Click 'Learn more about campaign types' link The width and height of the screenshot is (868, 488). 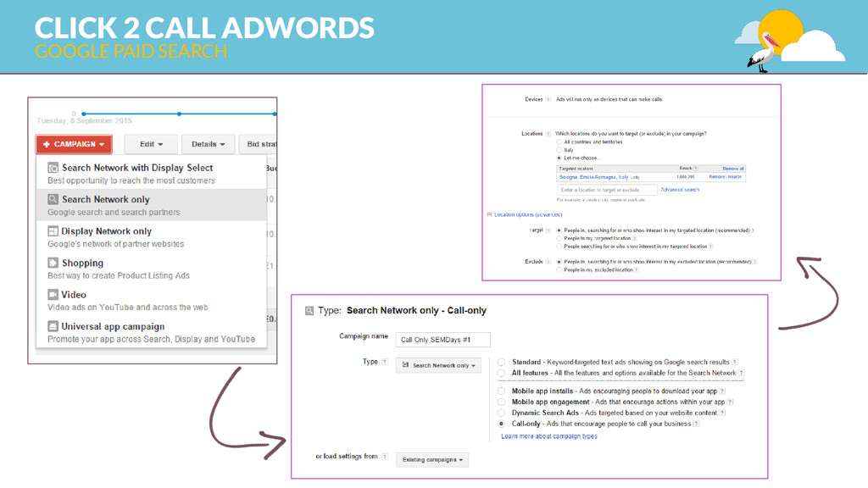tap(549, 436)
